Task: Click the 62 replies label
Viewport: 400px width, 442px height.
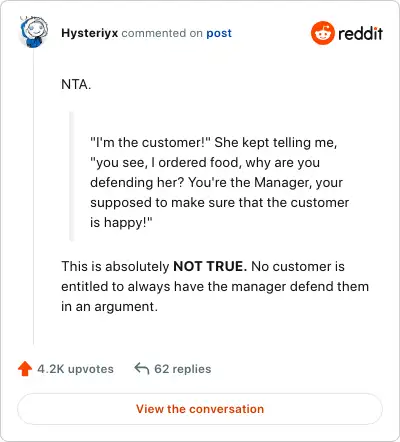Action: pyautogui.click(x=183, y=369)
